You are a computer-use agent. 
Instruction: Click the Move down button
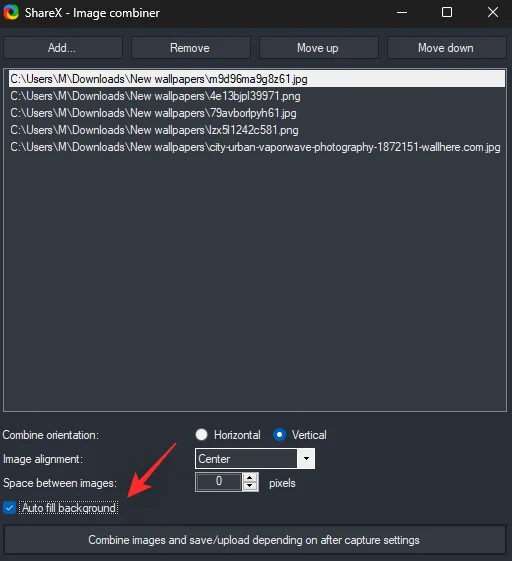[x=446, y=48]
